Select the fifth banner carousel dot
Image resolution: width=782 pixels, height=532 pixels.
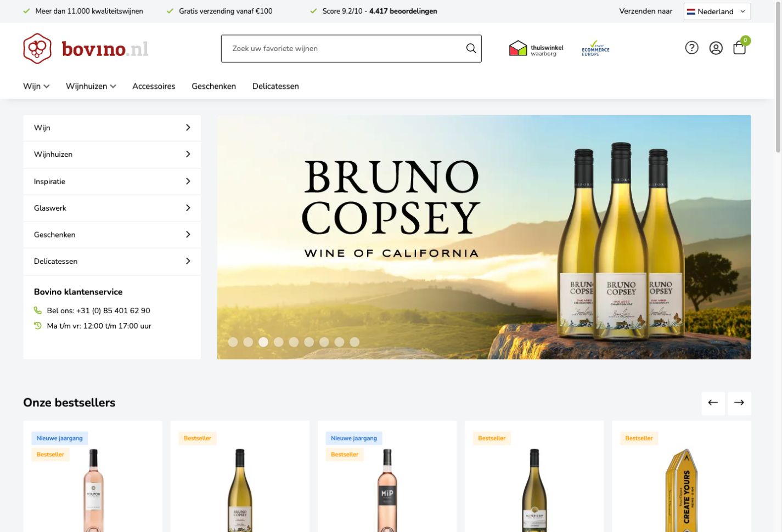(x=294, y=342)
